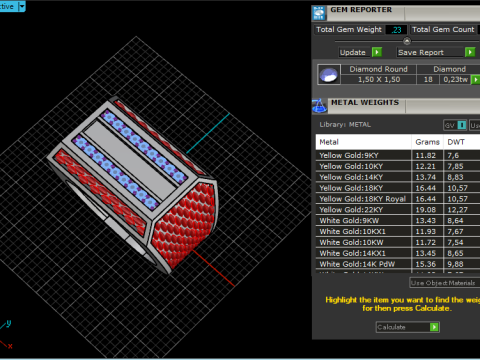The height and width of the screenshot is (360, 480).
Task: Click the Metal column header
Action: (363, 142)
